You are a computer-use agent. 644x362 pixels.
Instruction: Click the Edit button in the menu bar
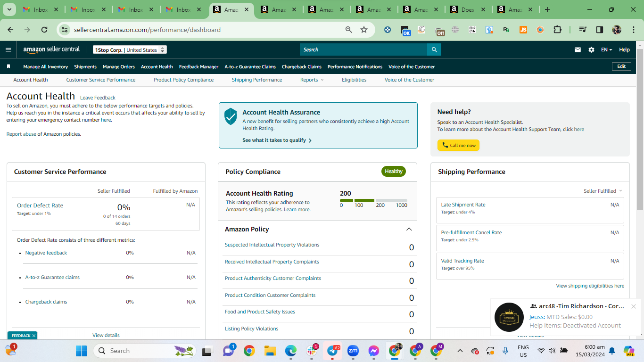(x=621, y=66)
